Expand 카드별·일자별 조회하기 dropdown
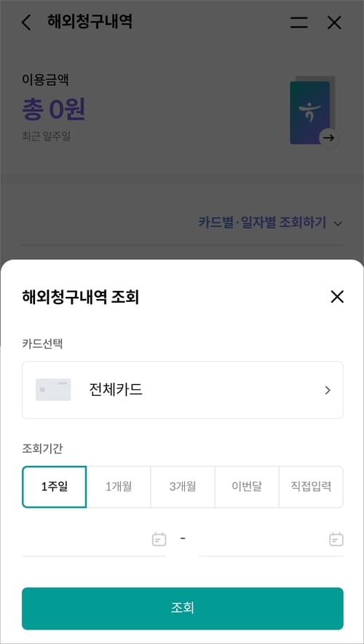This screenshot has width=364, height=644. (x=270, y=223)
